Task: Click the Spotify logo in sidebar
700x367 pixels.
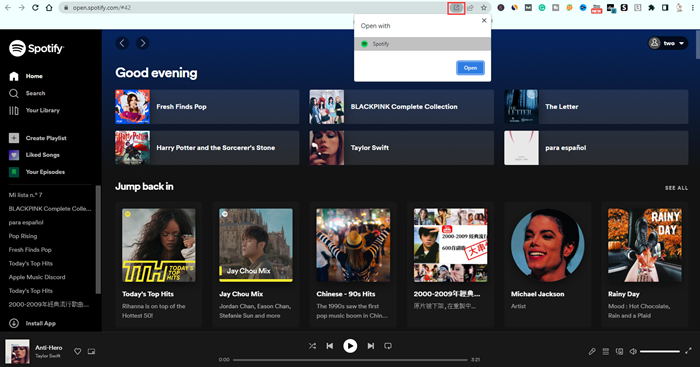Action: [x=37, y=48]
